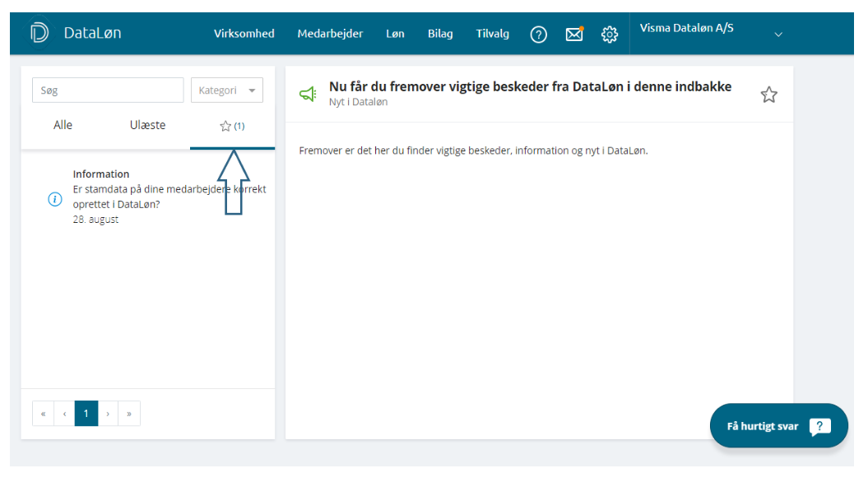Select page 1 in pagination
The height and width of the screenshot is (482, 868).
[x=86, y=414]
